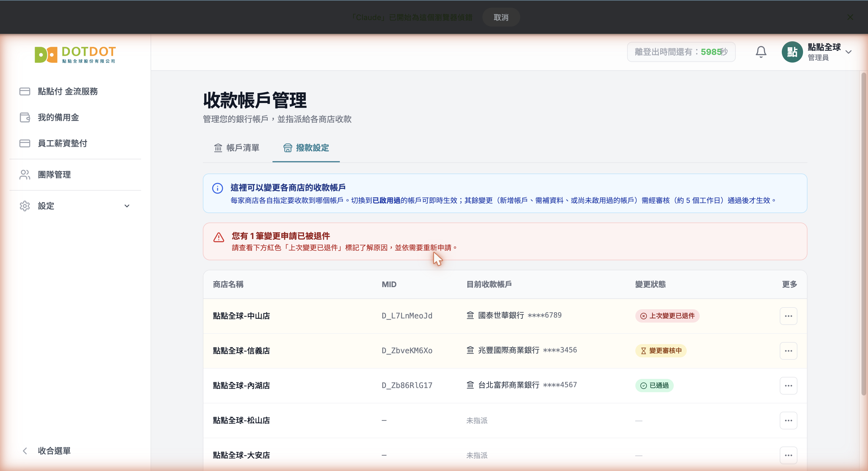The width and height of the screenshot is (868, 471).
Task: Click the 商店名稱 column header
Action: point(228,284)
